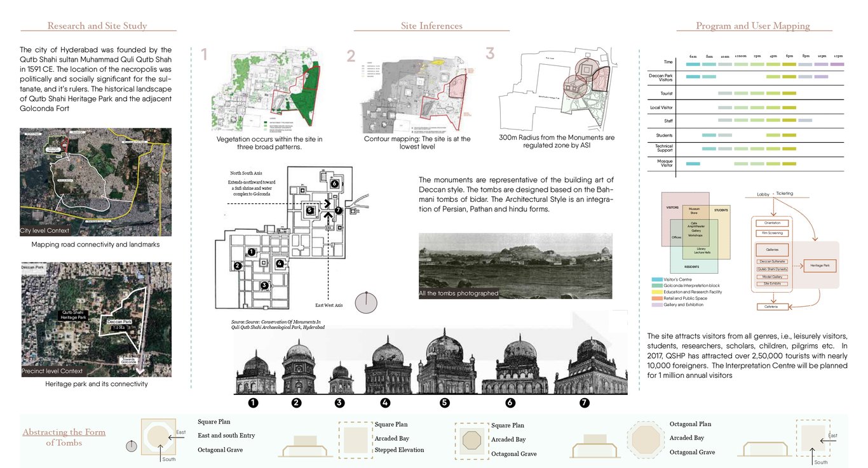Open the Precinct level Context satellite map
868x468 pixels.
point(96,319)
